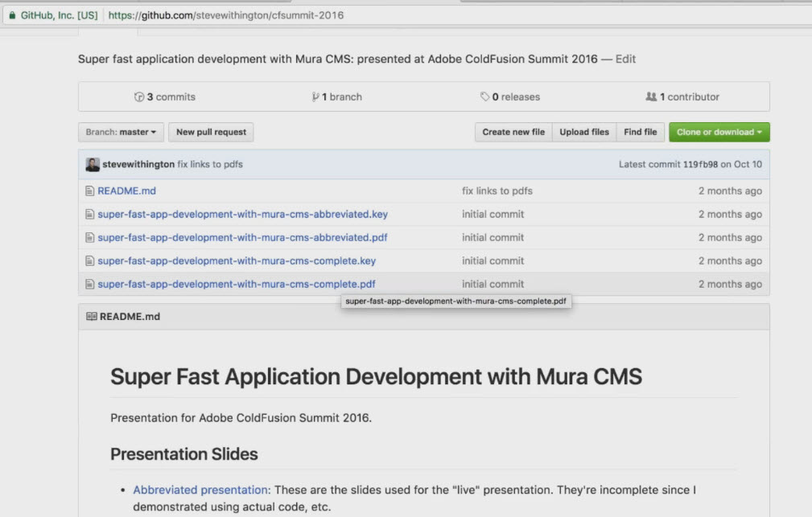812x517 pixels.
Task: Click the file icon next to README.md row
Action: [x=89, y=191]
